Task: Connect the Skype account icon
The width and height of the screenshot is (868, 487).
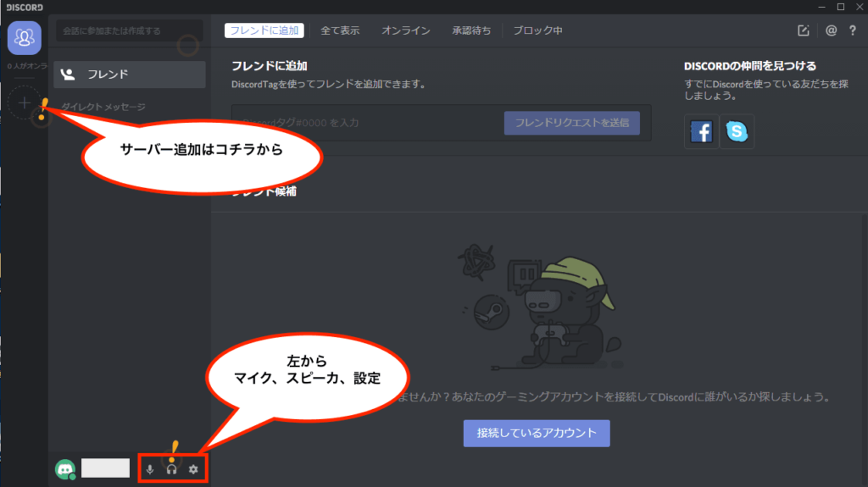Action: (x=737, y=131)
